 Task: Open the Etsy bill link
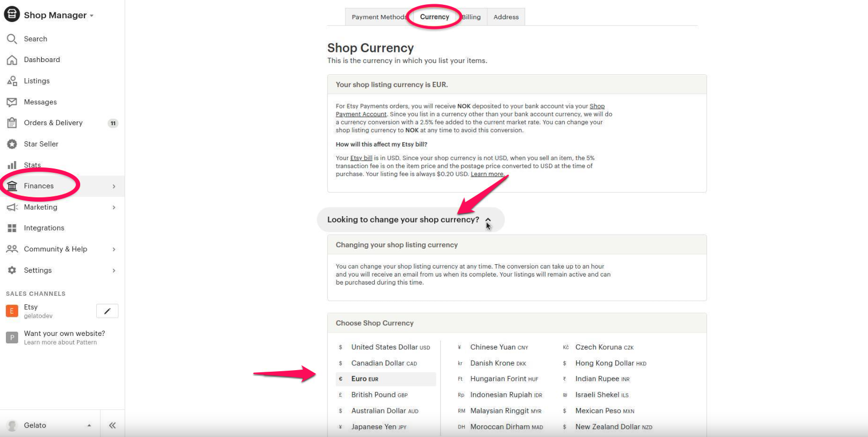[x=361, y=158]
